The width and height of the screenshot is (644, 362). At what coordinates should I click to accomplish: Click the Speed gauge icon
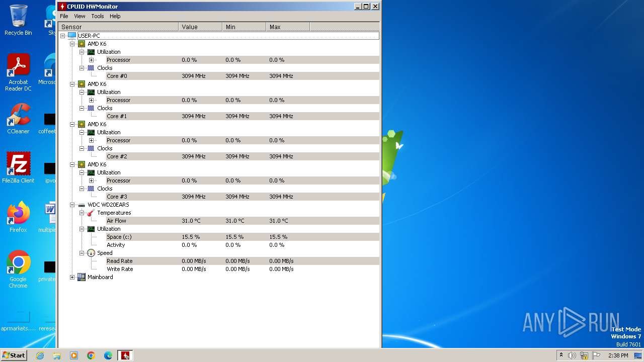pyautogui.click(x=91, y=253)
